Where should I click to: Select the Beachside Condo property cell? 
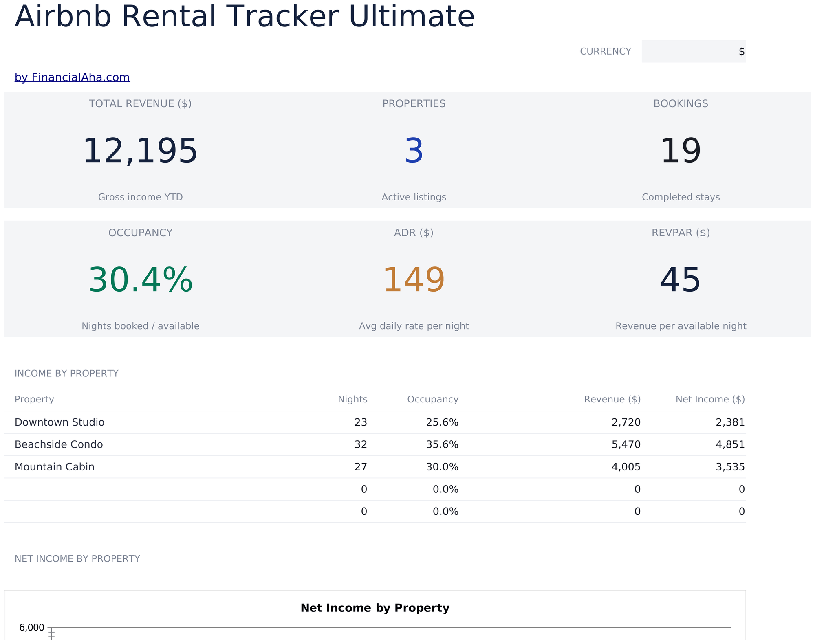click(59, 444)
